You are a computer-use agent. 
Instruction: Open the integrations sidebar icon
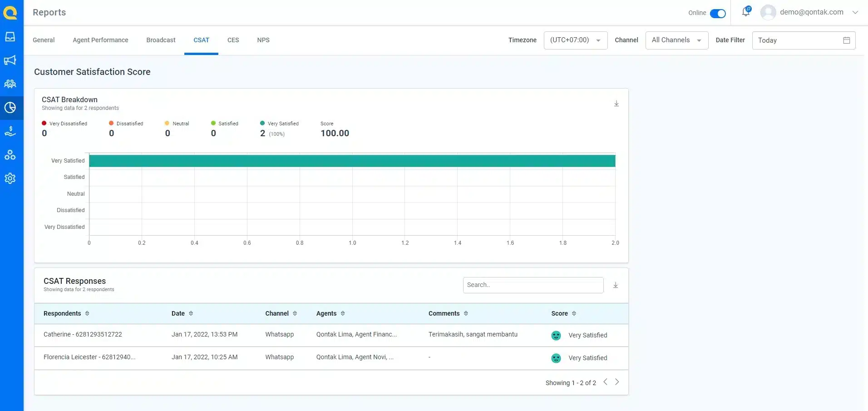pyautogui.click(x=10, y=155)
